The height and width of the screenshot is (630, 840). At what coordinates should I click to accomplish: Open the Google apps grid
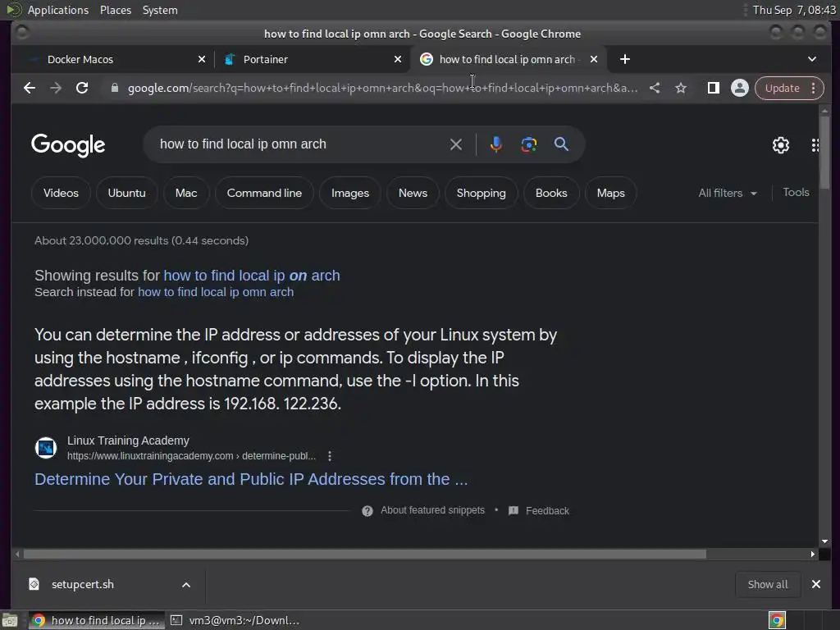tap(815, 145)
